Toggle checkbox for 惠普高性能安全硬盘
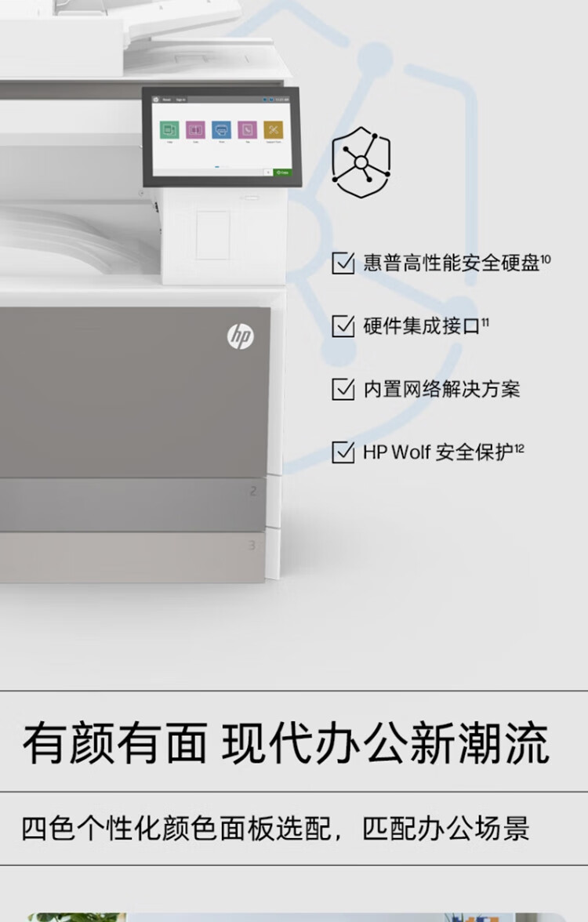The height and width of the screenshot is (922, 588). 343,263
